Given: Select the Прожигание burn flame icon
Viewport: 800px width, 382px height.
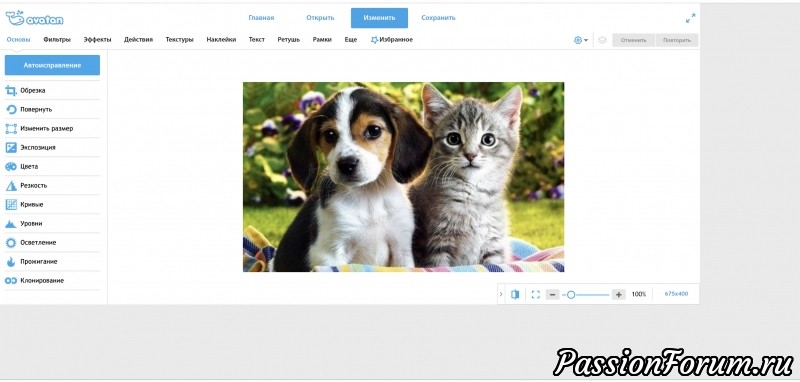Looking at the screenshot, I should [x=11, y=261].
